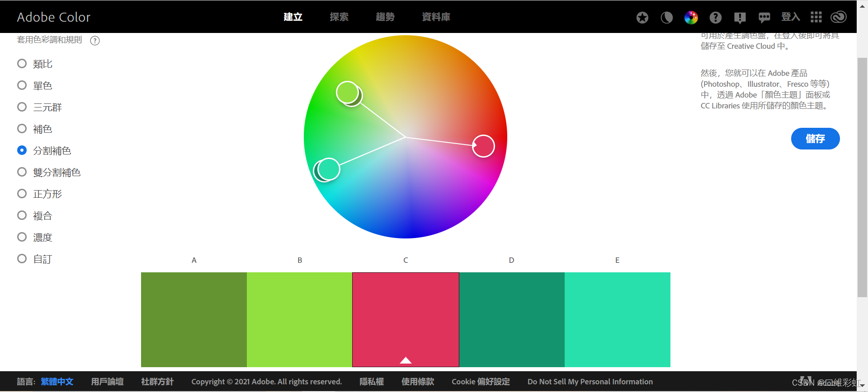
Task: Click the page vertical scrollbar thumb
Action: pos(862,177)
